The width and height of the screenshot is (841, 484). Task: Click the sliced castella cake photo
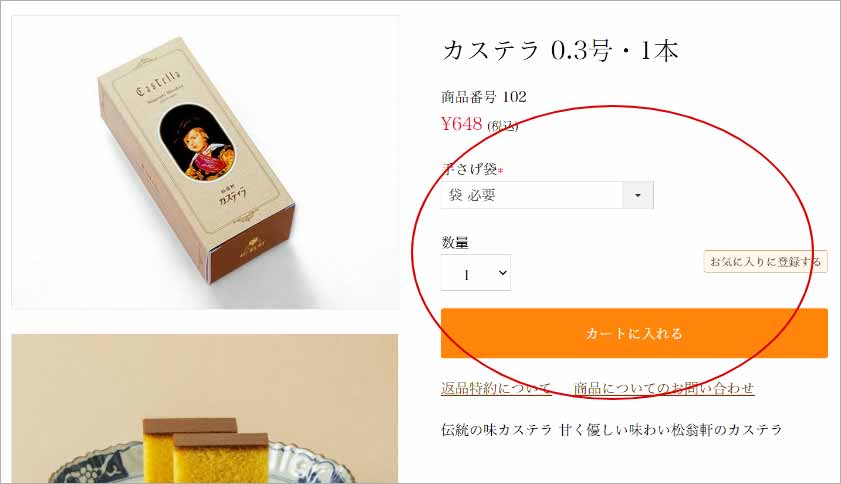pos(205,409)
